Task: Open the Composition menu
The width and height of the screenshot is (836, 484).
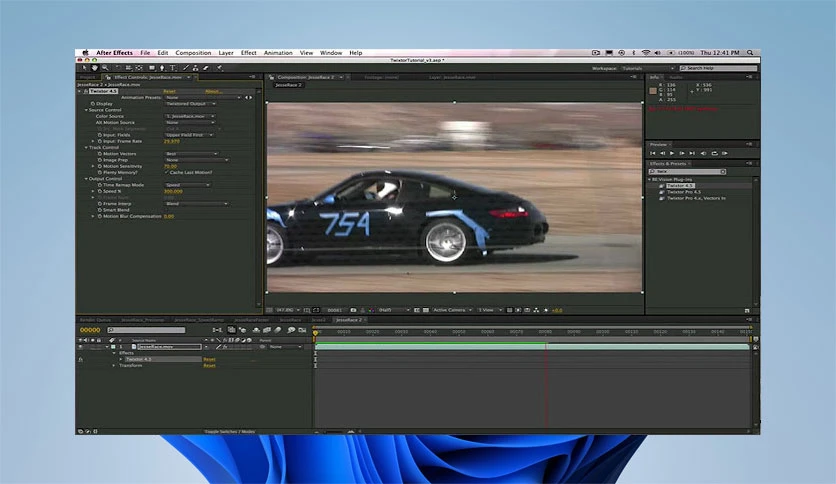Action: 193,53
